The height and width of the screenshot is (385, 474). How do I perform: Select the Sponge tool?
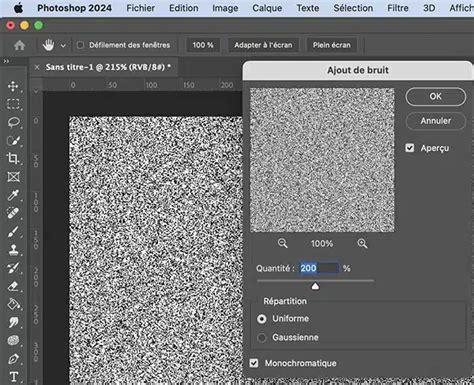point(13,340)
